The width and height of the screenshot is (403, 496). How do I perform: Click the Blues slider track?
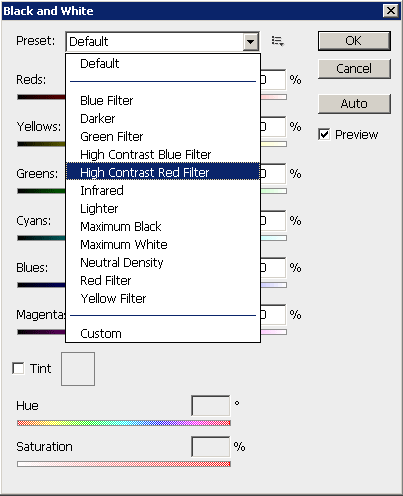41,285
